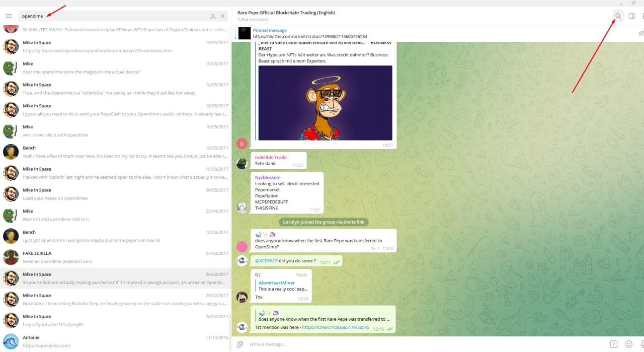Click the search-by-user person icon
This screenshot has height=352, width=644.
pyautogui.click(x=213, y=16)
